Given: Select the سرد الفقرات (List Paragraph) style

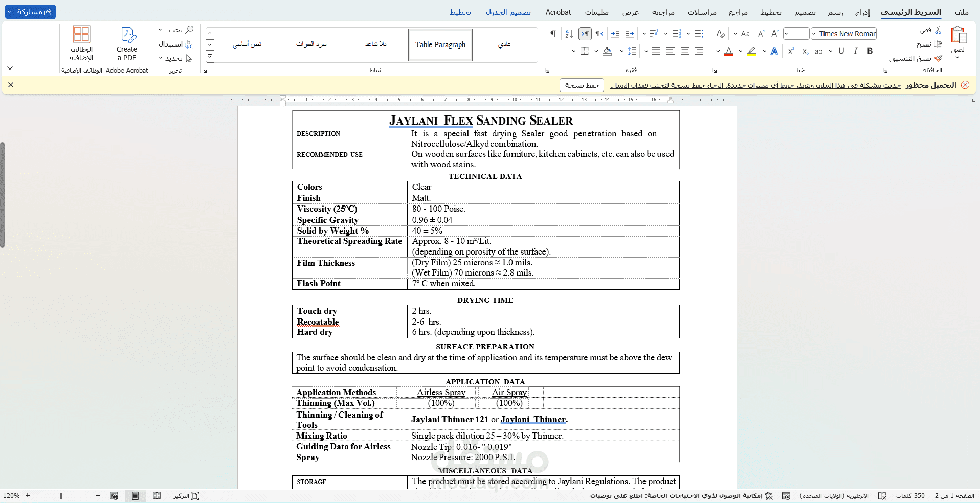Looking at the screenshot, I should pos(311,45).
